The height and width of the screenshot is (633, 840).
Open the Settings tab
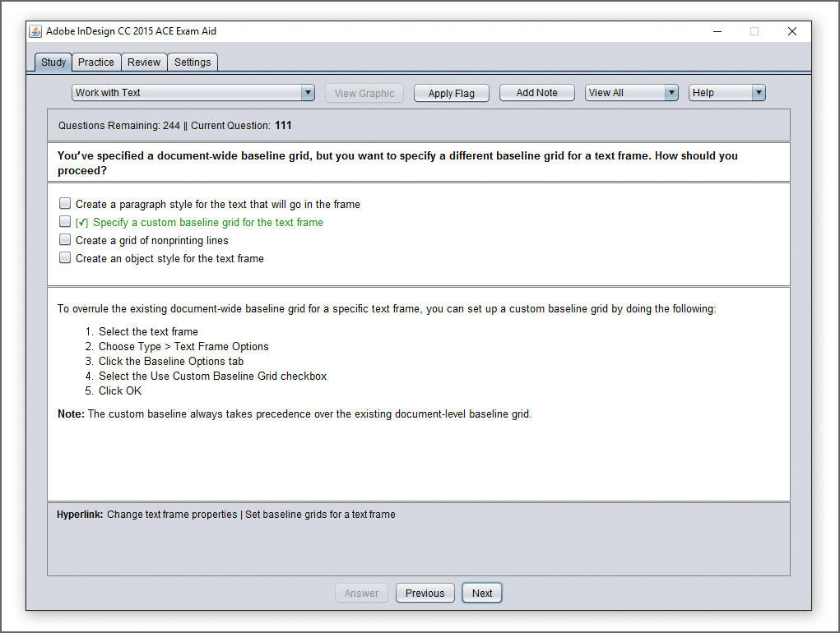193,62
